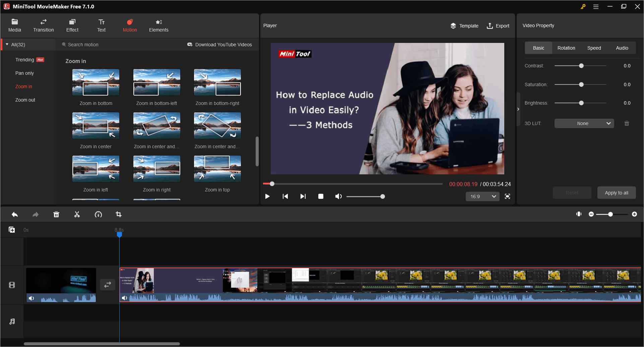Select the Crop tool icon
The image size is (644, 347).
click(x=119, y=215)
